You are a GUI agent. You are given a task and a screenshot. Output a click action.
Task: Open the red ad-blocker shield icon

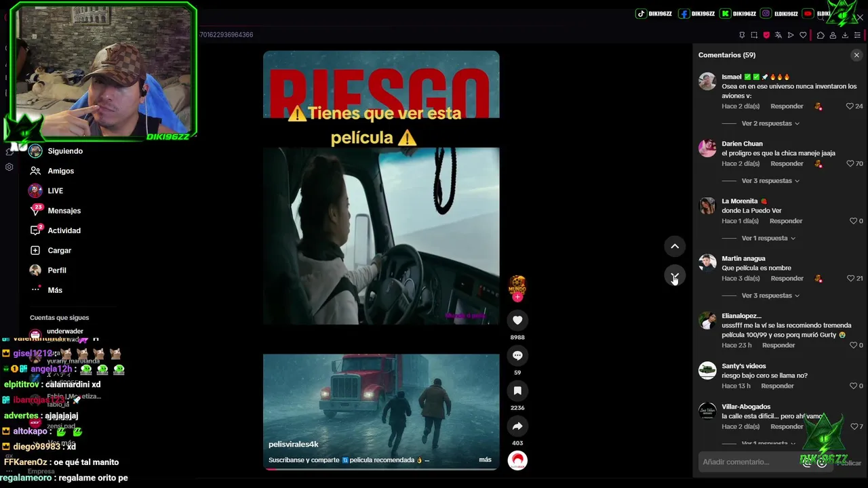tap(766, 35)
